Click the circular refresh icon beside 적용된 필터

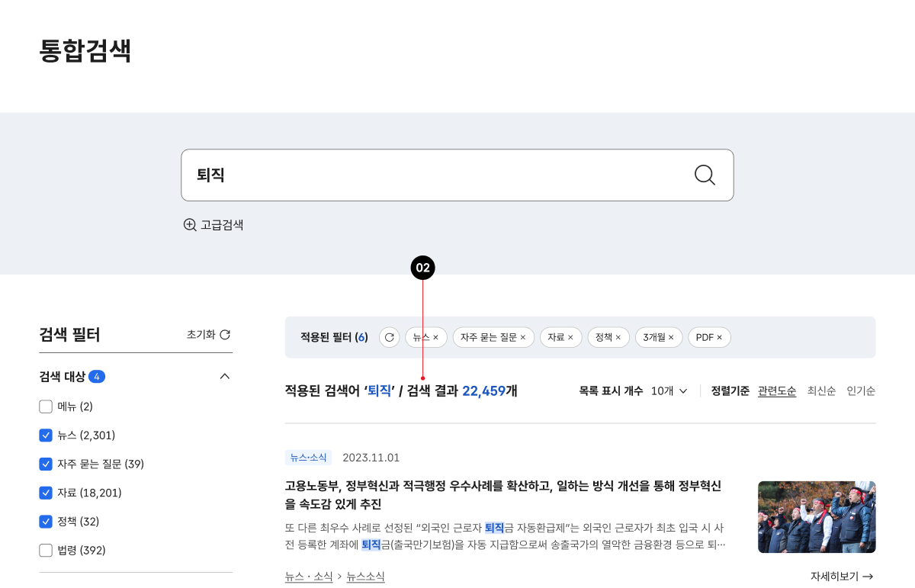(390, 337)
